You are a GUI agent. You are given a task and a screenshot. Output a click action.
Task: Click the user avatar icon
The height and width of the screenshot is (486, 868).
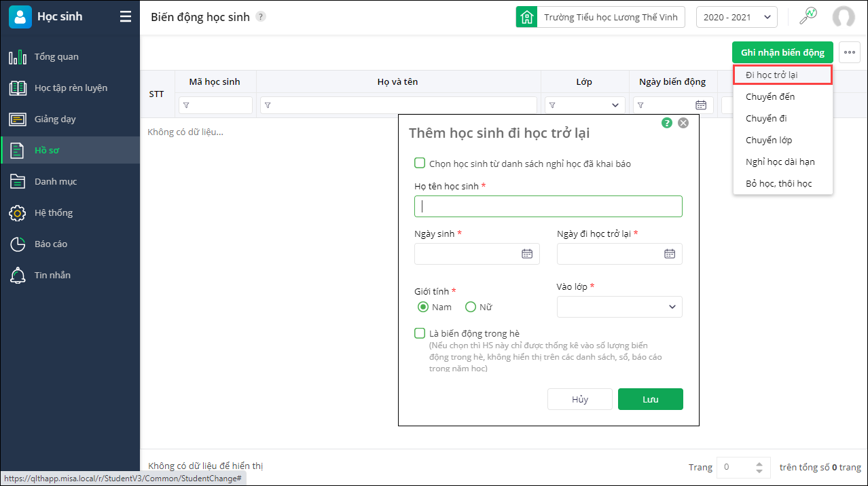point(844,17)
